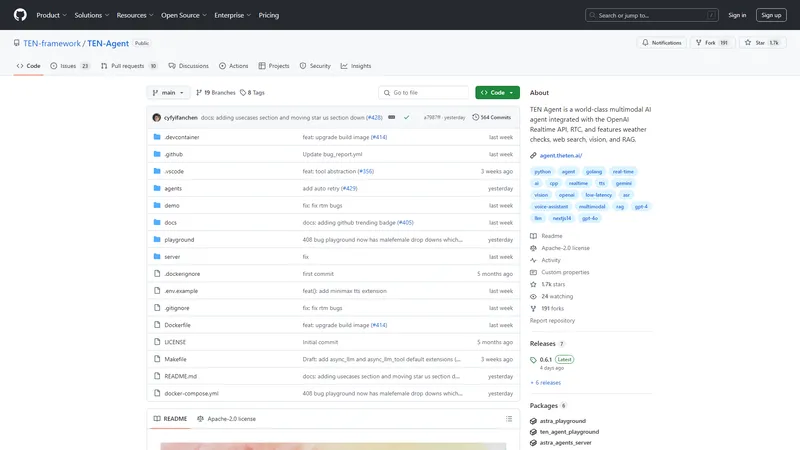Open the .dockerignore file

pos(182,274)
